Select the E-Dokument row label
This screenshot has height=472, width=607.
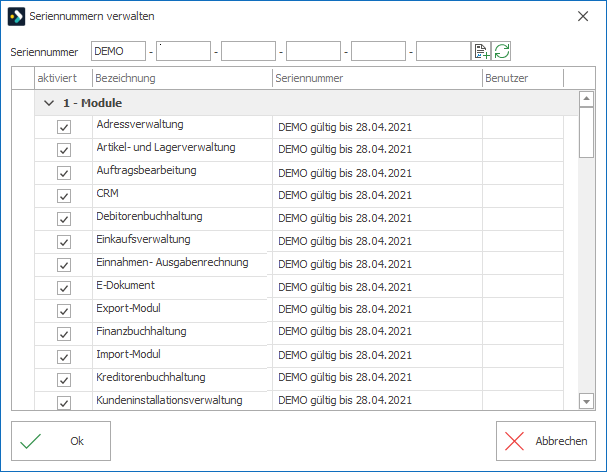(x=125, y=285)
